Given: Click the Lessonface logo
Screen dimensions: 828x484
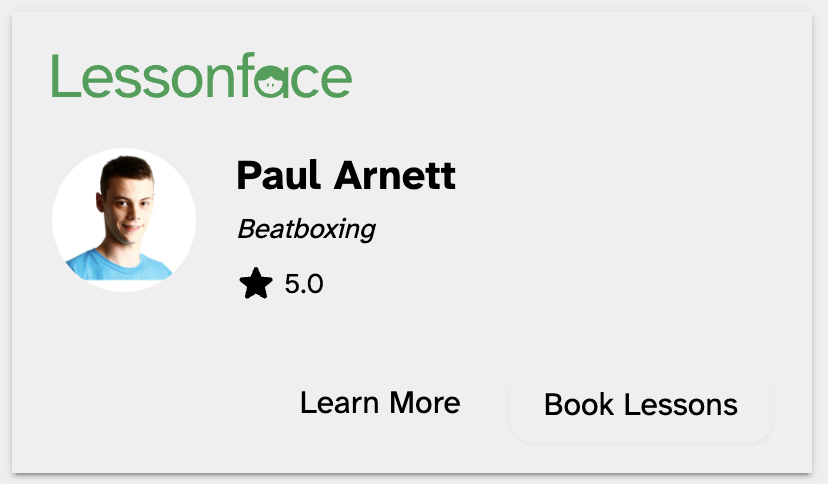Looking at the screenshot, I should tap(201, 76).
